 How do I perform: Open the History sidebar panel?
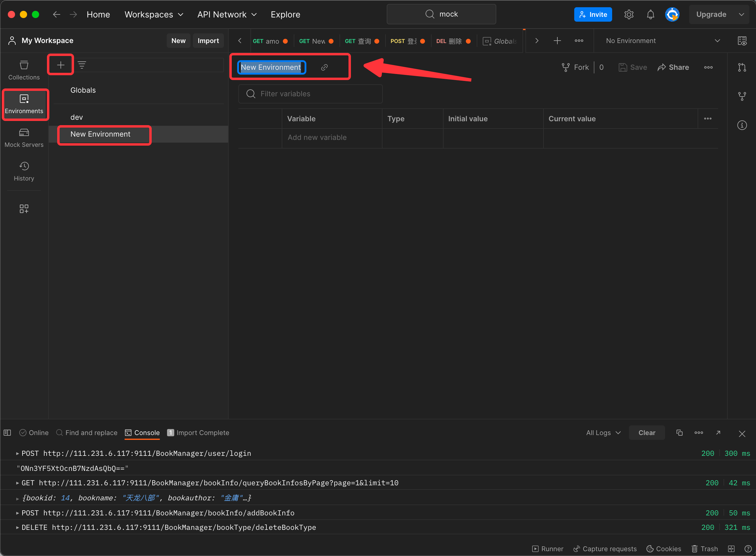(24, 171)
